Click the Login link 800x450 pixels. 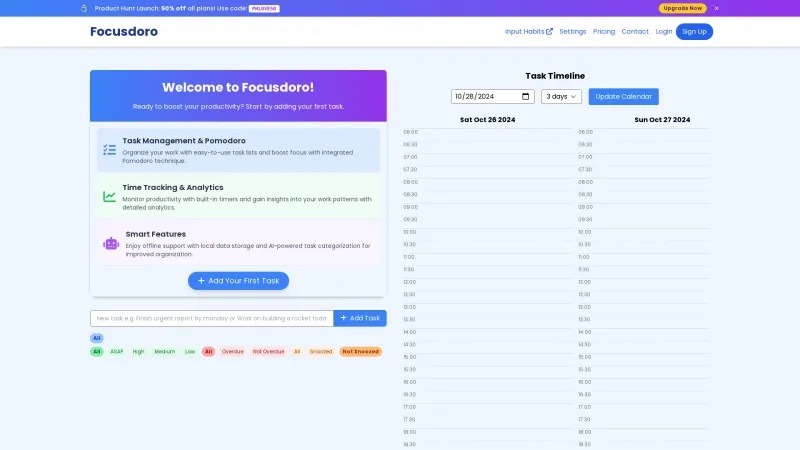[663, 32]
